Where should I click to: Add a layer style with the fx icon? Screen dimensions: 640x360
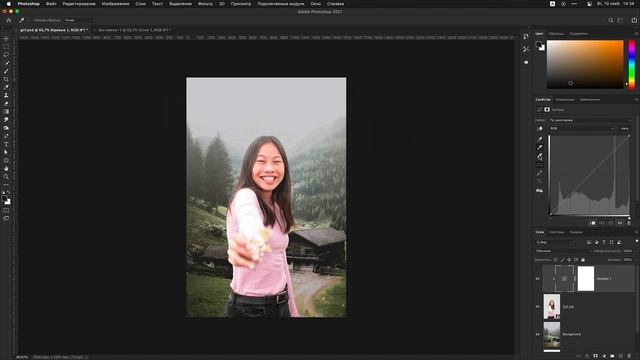(x=587, y=356)
